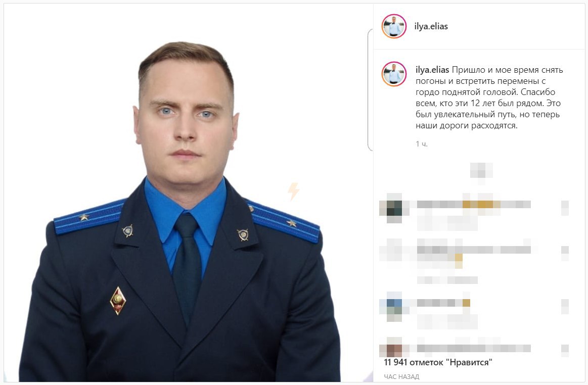
Task: Open the first comment's blurred username
Action: coord(439,204)
